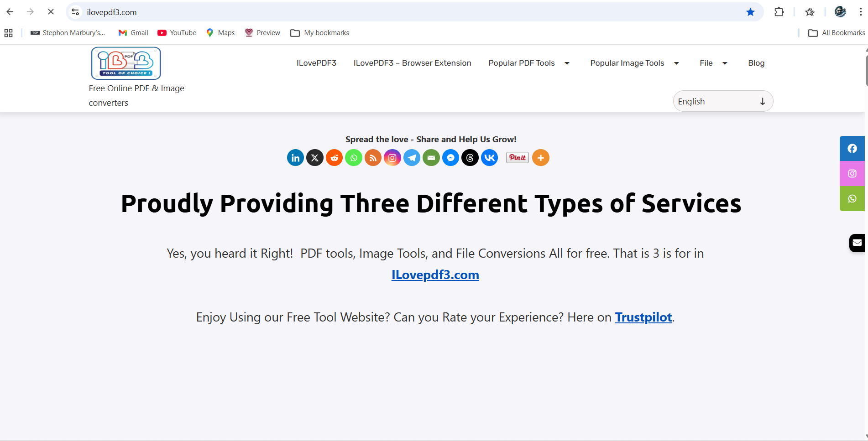Share via WhatsApp in the share row

pos(354,158)
